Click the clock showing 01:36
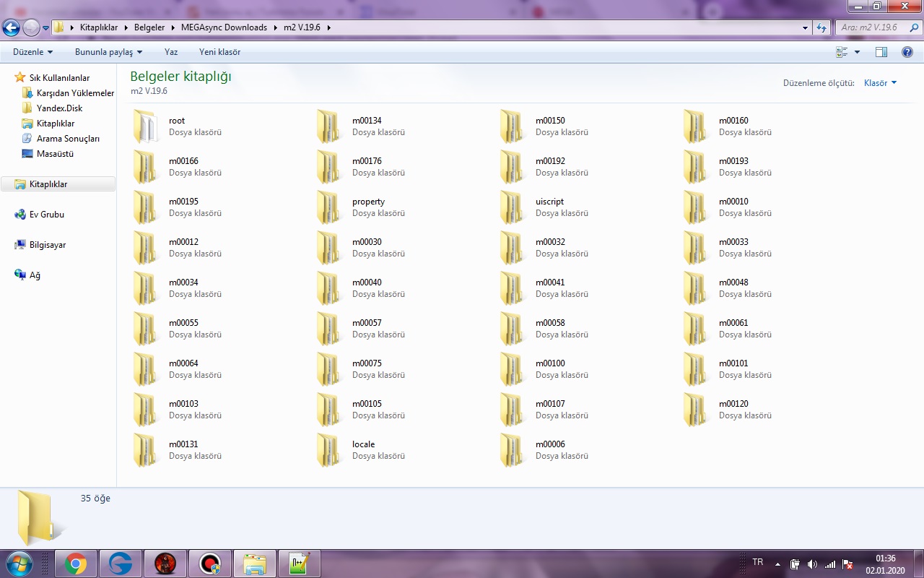 pyautogui.click(x=885, y=558)
